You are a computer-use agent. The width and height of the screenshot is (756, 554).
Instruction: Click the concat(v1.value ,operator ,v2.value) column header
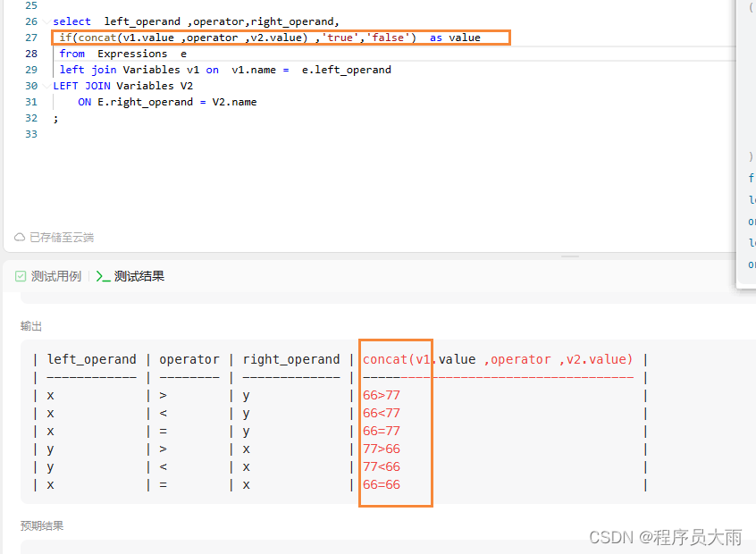pyautogui.click(x=498, y=360)
